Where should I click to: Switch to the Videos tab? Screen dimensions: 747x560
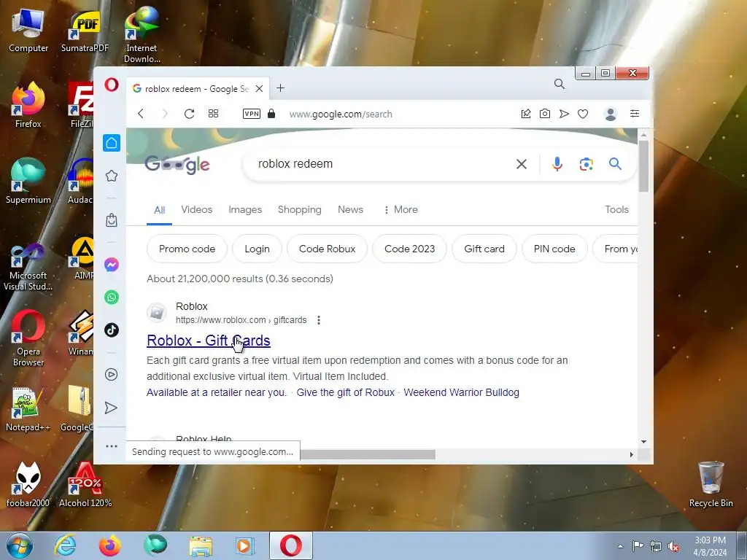tap(197, 209)
